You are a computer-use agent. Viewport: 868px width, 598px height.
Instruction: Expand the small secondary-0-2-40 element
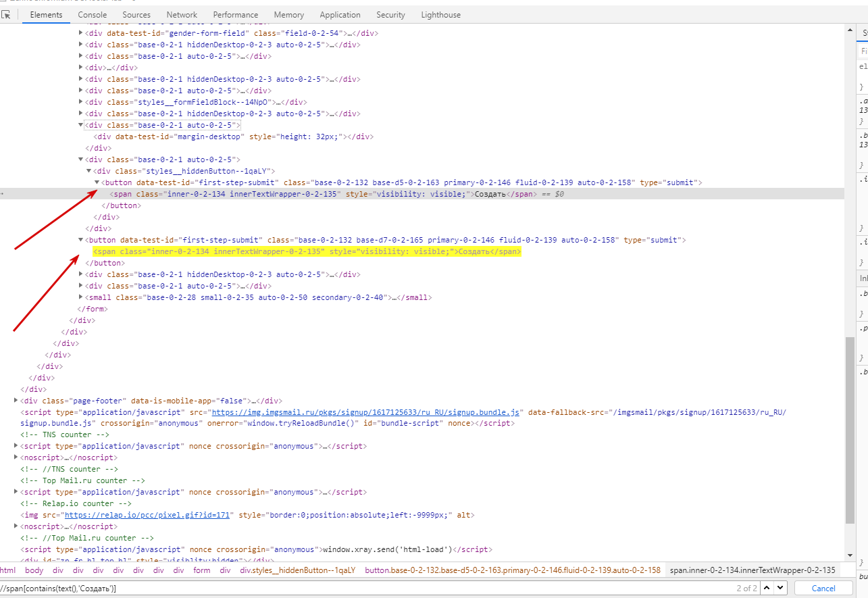[82, 297]
